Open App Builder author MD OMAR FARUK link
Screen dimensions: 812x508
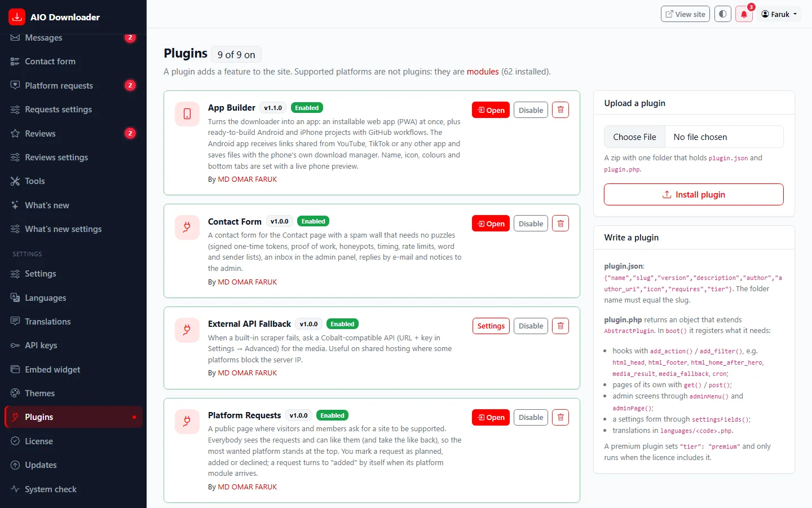(x=247, y=179)
